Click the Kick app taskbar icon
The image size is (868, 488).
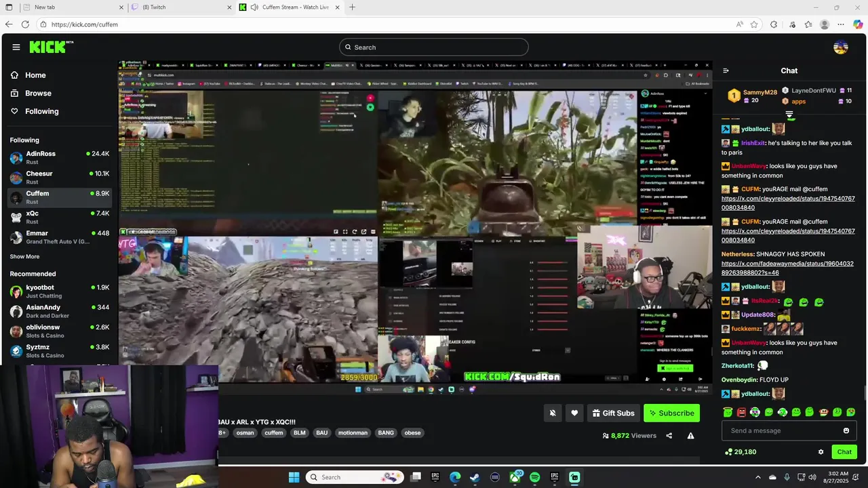click(574, 477)
